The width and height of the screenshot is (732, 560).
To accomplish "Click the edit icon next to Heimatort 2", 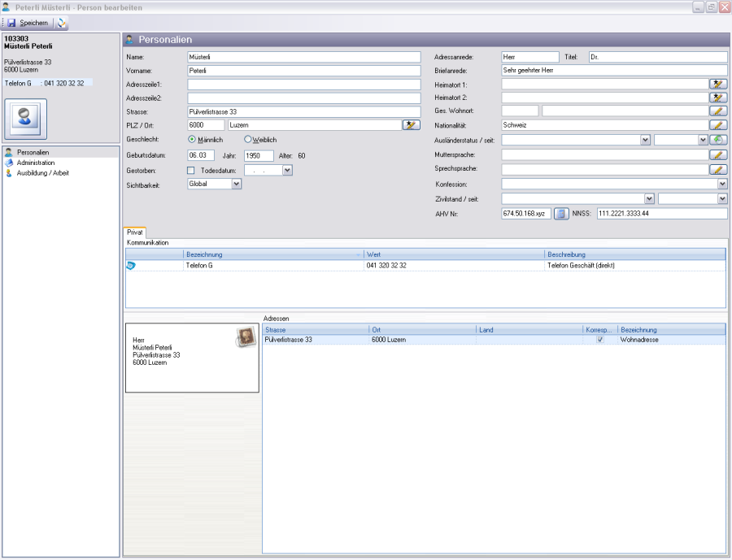I will click(717, 98).
